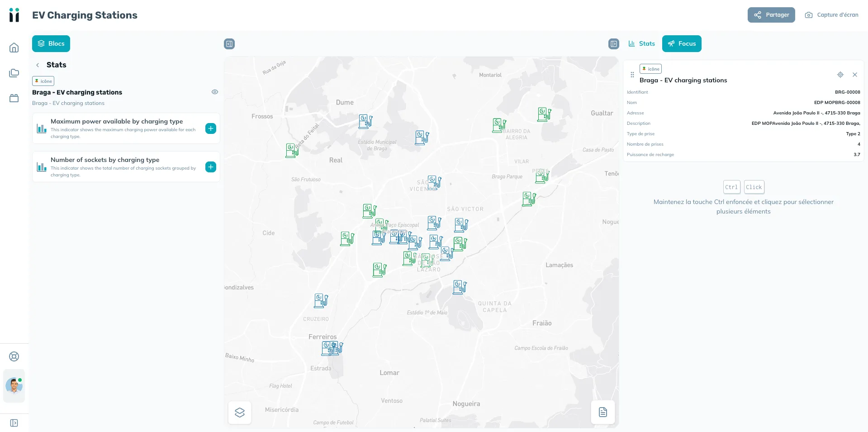Select the station near Braga Parque

(542, 176)
